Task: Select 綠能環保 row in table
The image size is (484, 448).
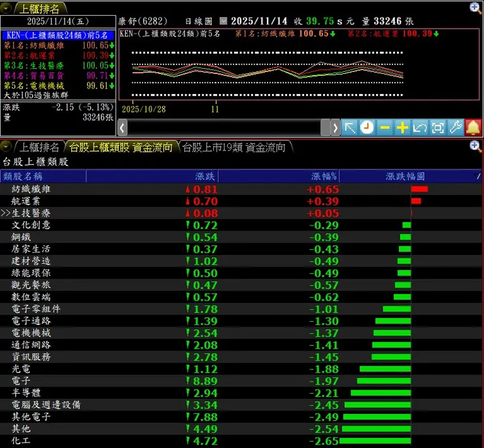Action: pyautogui.click(x=241, y=273)
